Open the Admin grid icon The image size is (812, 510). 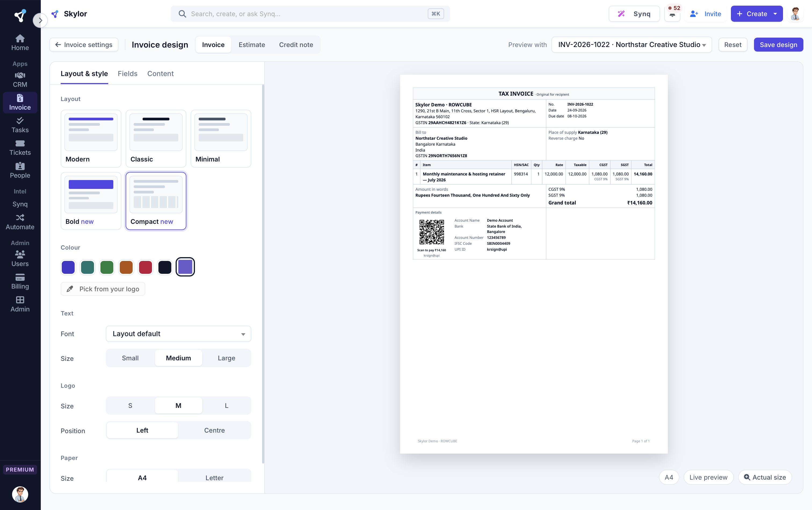click(20, 304)
